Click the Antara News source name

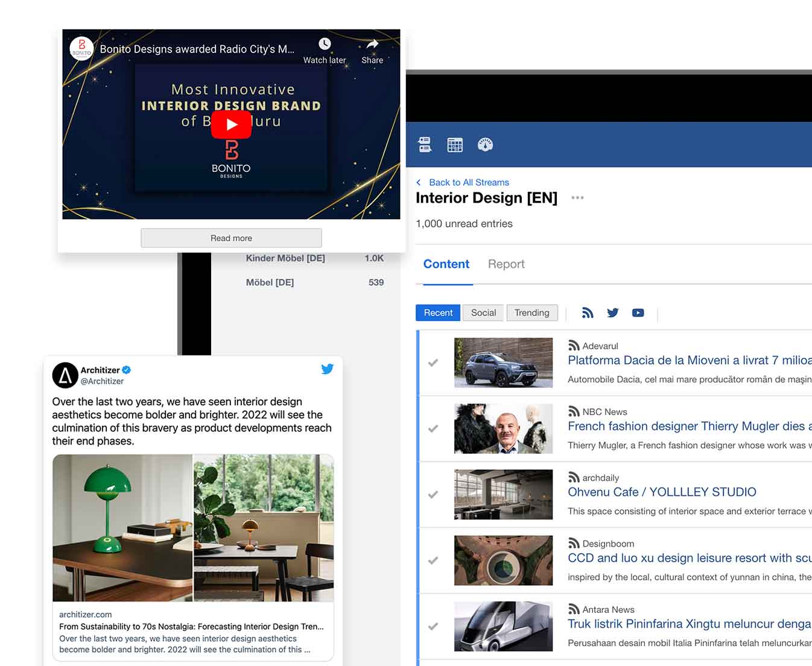click(609, 609)
